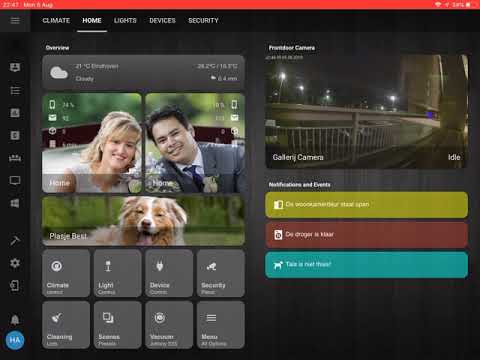Switch to the Home tab
The image size is (480, 360).
92,21
